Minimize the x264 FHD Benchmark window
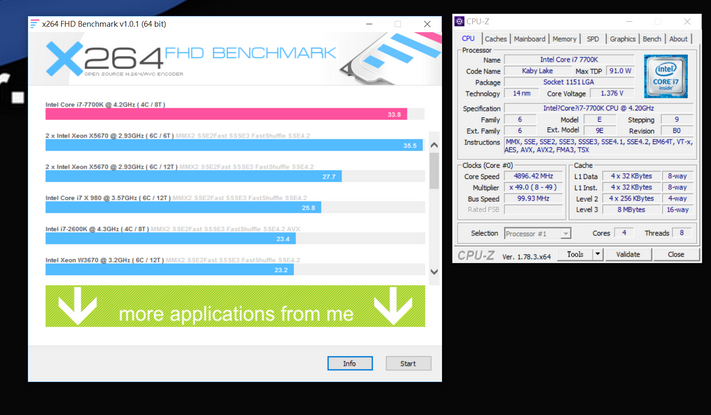This screenshot has height=415, width=711. click(x=369, y=24)
